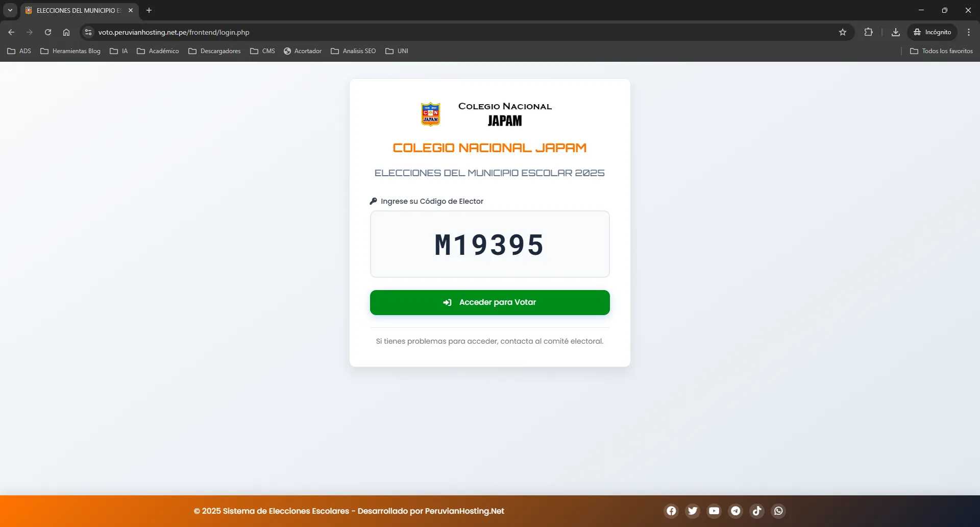Open the Analisis SEO bookmarks folder
This screenshot has height=527, width=980.
pos(353,51)
